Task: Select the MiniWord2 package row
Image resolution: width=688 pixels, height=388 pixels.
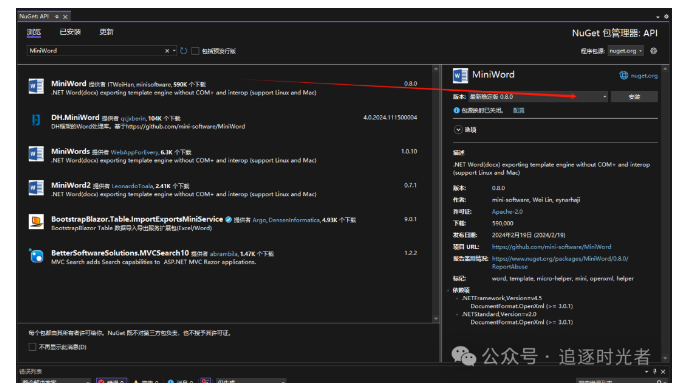Action: [225, 189]
